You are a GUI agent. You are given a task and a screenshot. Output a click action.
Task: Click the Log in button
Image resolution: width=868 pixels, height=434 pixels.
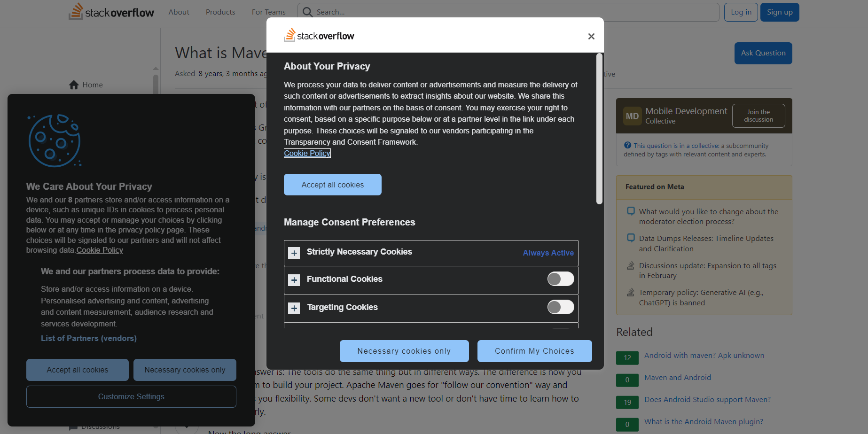pos(741,12)
